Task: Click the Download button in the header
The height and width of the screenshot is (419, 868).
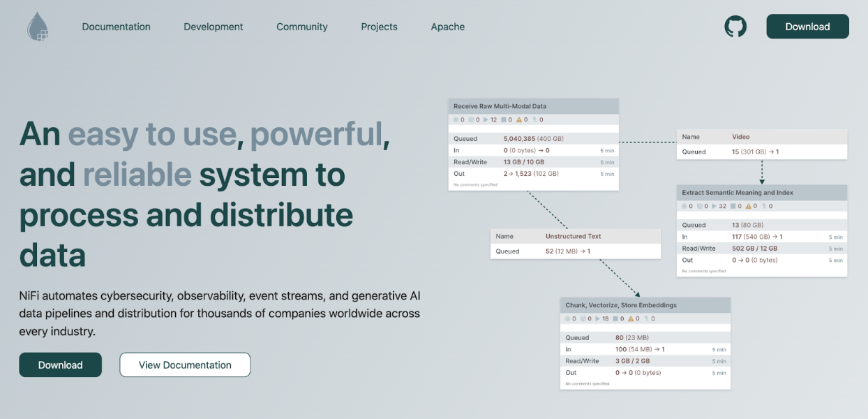Action: tap(807, 27)
